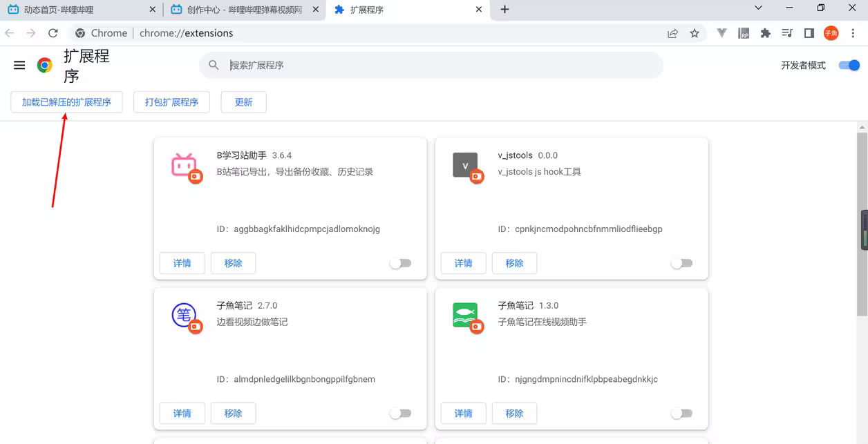Focus the 搜索扩展程序 search field

pyautogui.click(x=442, y=65)
